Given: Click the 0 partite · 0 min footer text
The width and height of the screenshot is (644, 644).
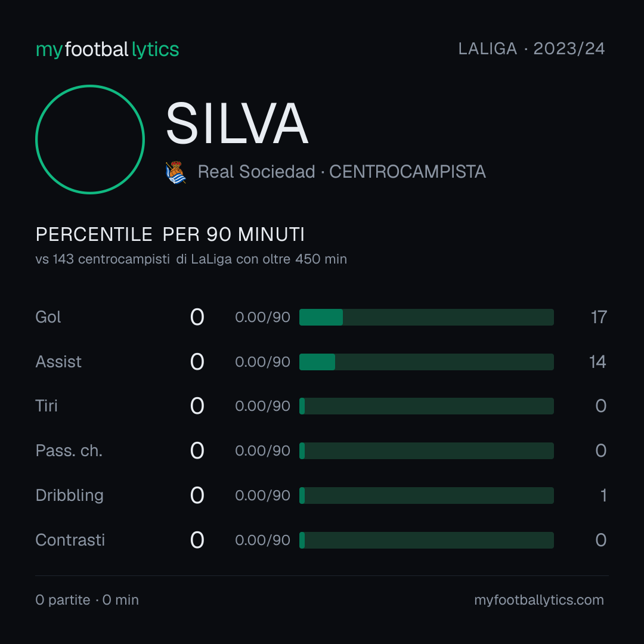Looking at the screenshot, I should click(87, 600).
